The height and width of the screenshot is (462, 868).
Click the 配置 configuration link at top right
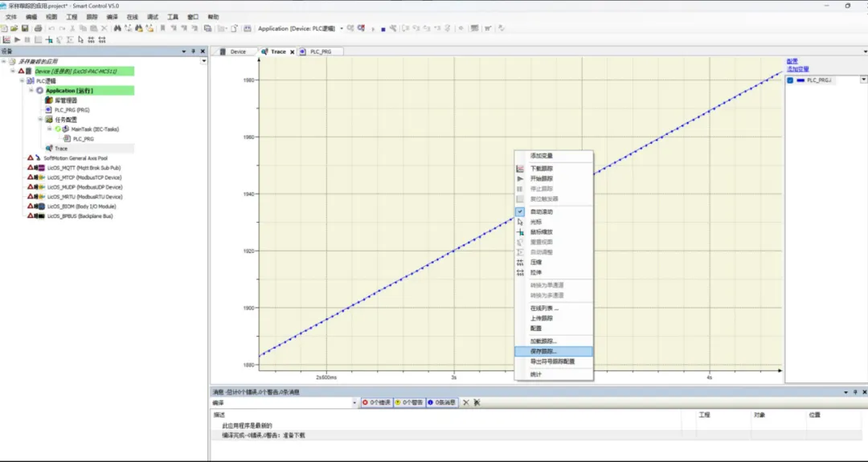point(792,61)
